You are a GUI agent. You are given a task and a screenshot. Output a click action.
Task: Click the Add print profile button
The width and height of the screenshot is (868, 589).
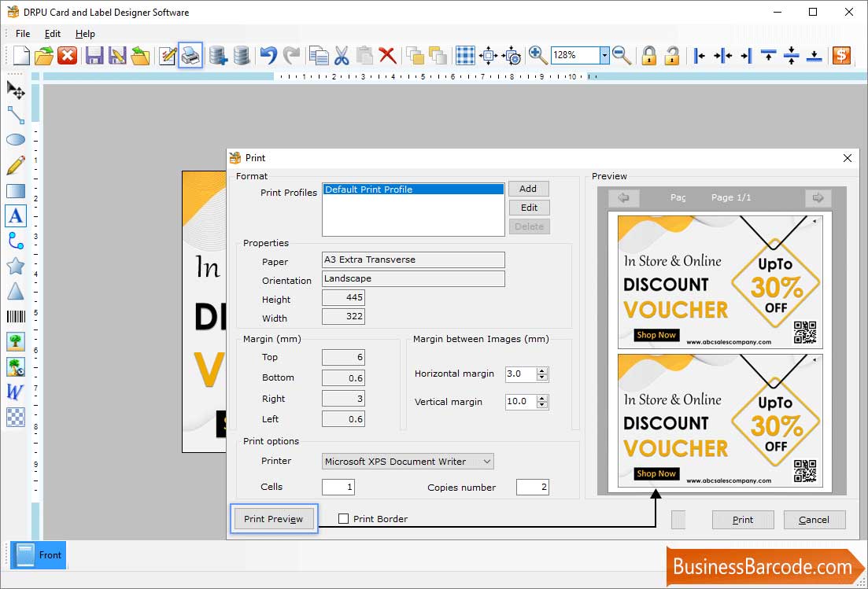click(x=529, y=189)
